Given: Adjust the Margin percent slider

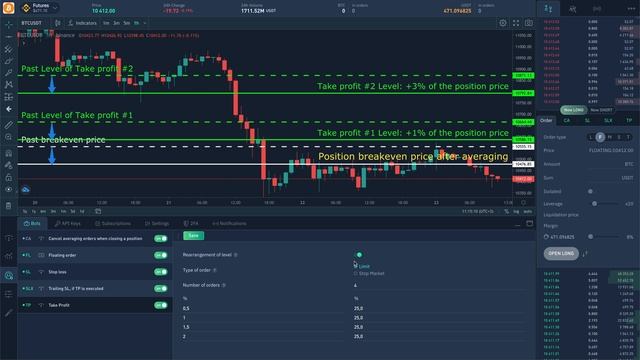Looking at the screenshot, I should [x=605, y=237].
